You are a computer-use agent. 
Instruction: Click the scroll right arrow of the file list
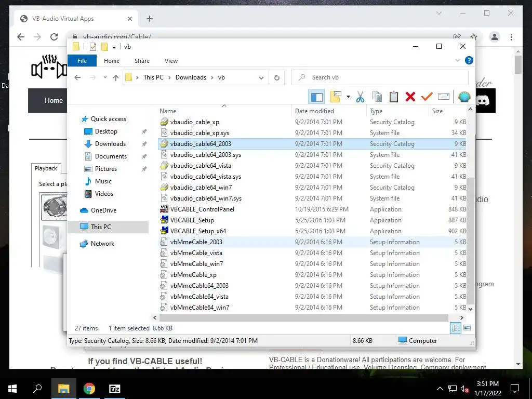(461, 317)
